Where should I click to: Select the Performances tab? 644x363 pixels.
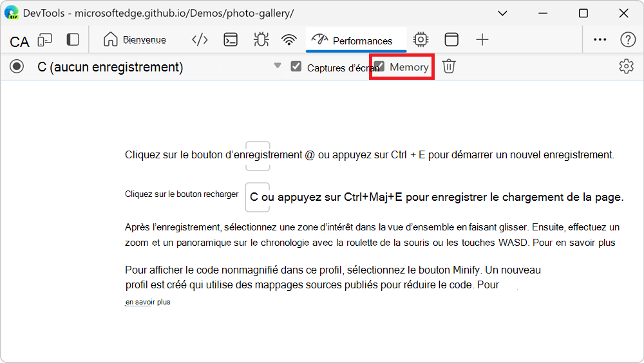[356, 41]
